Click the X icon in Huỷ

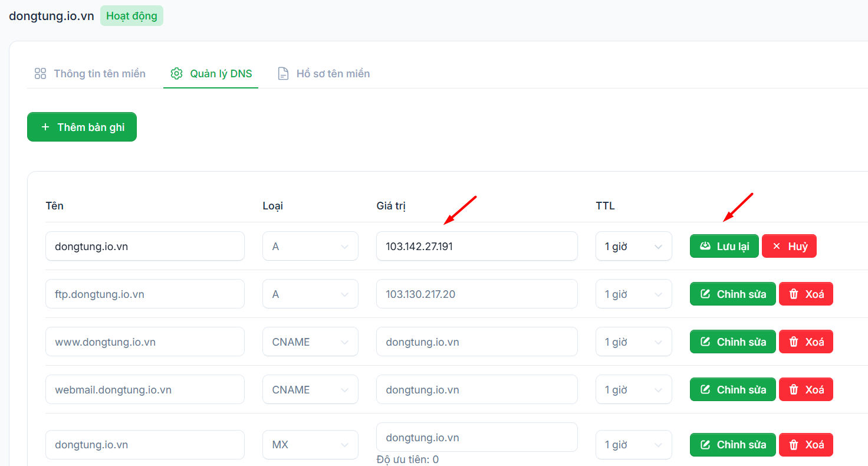click(776, 246)
